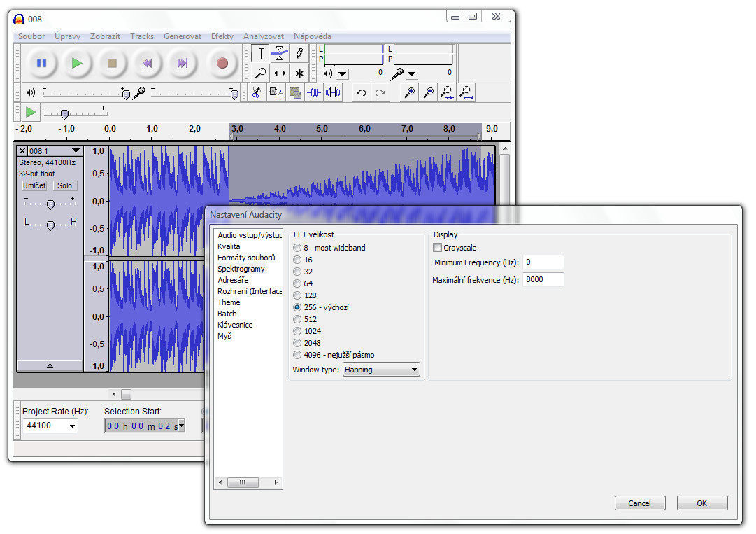The width and height of the screenshot is (756, 534).
Task: Open the Zobrazit menu
Action: [x=105, y=36]
